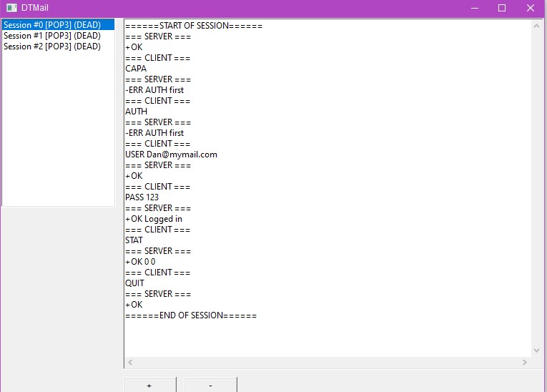Select Session #2 [POP3] (DEAD)

coord(58,46)
